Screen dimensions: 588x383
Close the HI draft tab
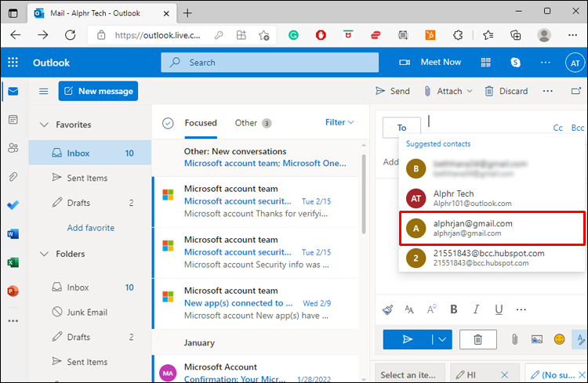(504, 374)
